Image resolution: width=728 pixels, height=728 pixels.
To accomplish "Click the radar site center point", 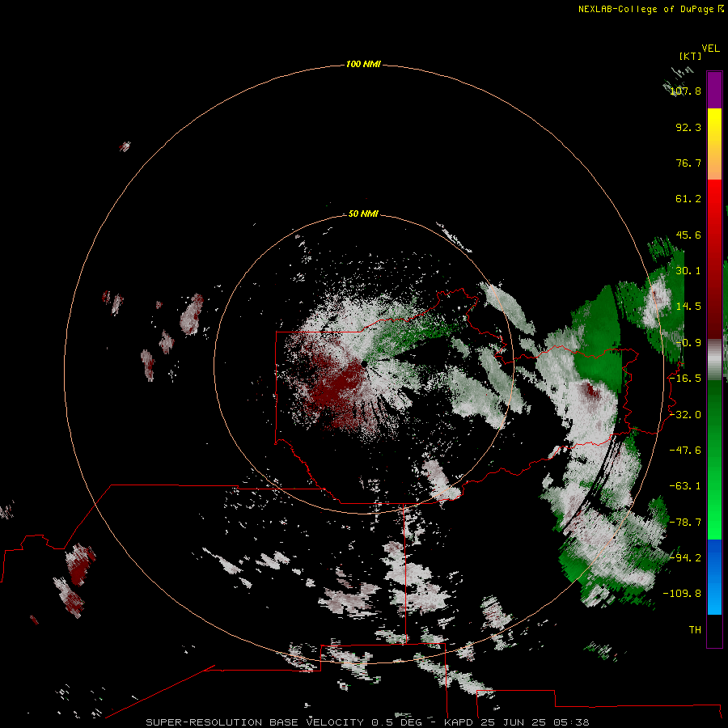I will (365, 363).
